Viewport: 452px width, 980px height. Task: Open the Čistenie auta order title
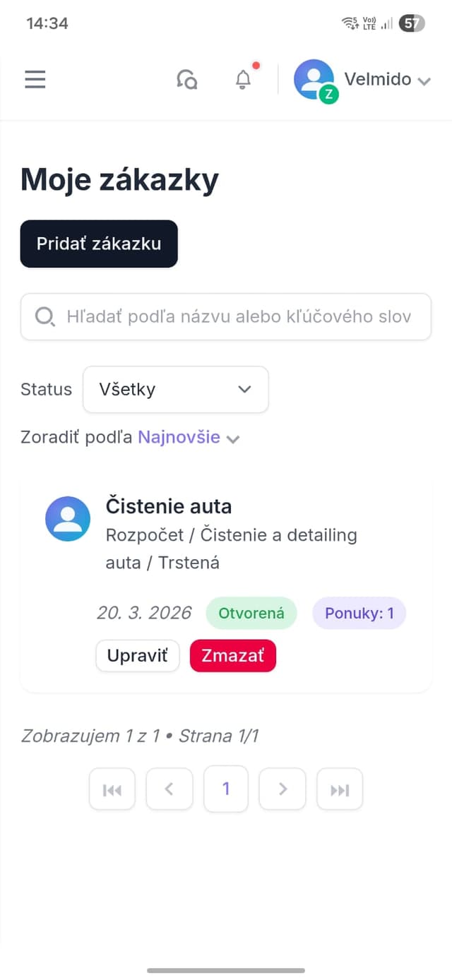[168, 506]
